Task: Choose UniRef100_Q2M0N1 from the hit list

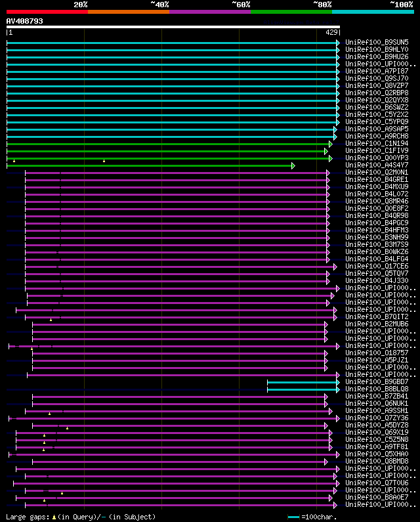Action: pos(377,172)
